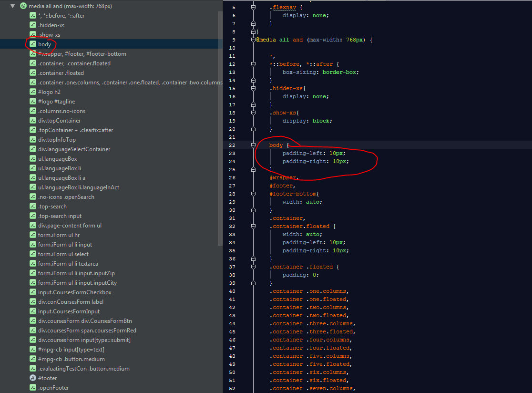
Task: Click the display: block declaration on line 19
Action: (x=307, y=121)
